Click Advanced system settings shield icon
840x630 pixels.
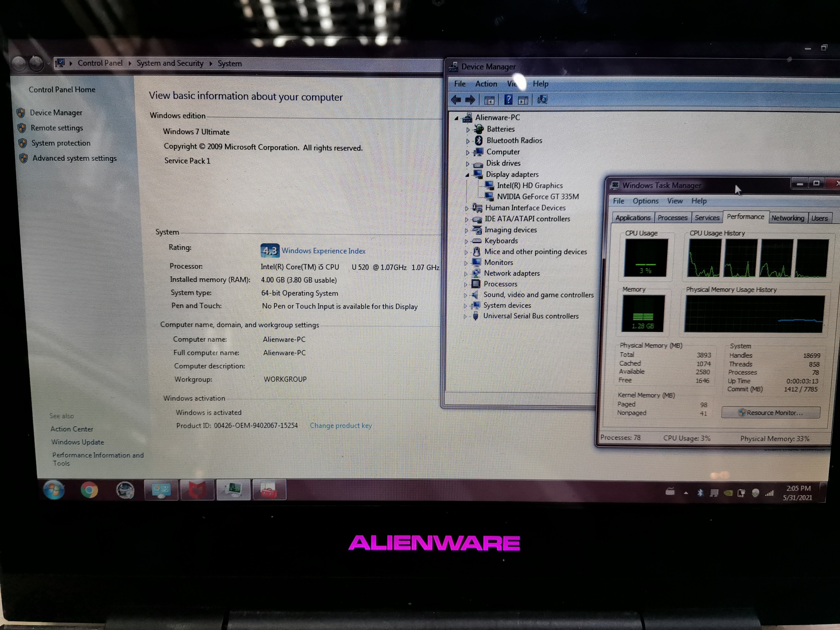23,158
